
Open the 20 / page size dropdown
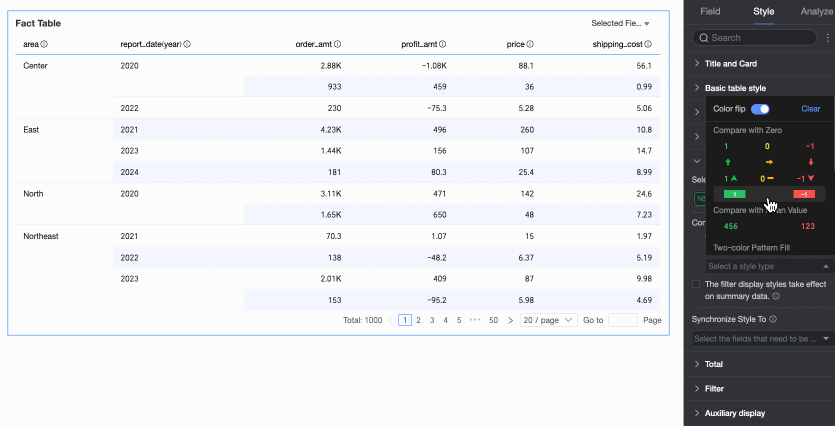point(549,320)
